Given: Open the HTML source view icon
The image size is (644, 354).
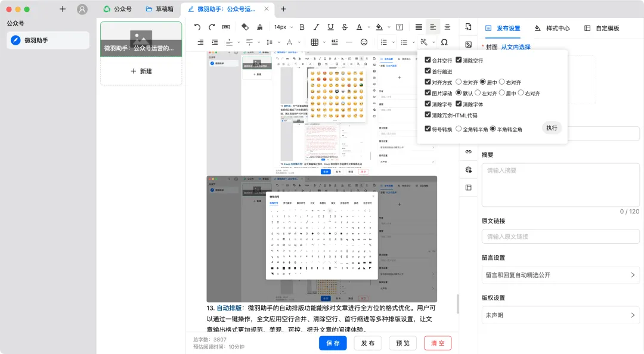Looking at the screenshot, I should tap(226, 27).
